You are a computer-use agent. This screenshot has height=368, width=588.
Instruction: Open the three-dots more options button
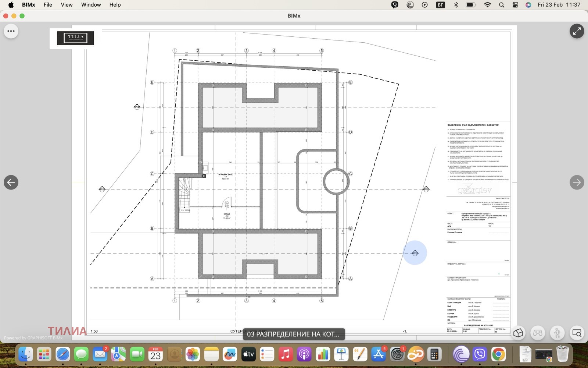[11, 31]
